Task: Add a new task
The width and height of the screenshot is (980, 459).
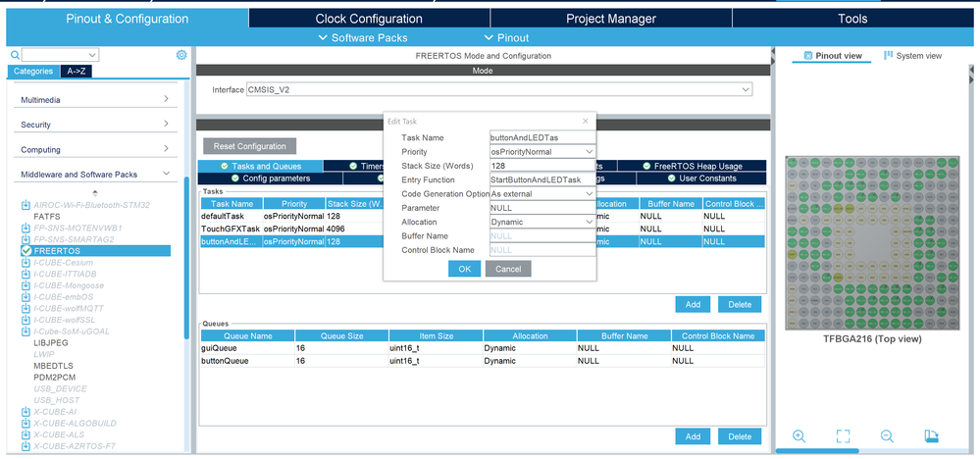Action: point(693,304)
